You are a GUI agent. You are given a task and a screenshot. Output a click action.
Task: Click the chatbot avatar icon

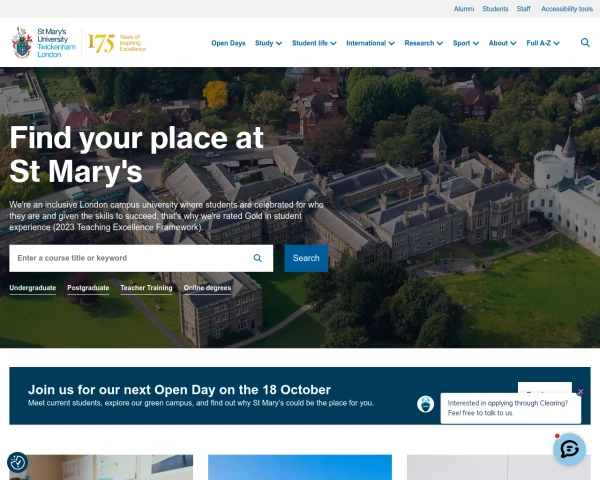(x=426, y=404)
